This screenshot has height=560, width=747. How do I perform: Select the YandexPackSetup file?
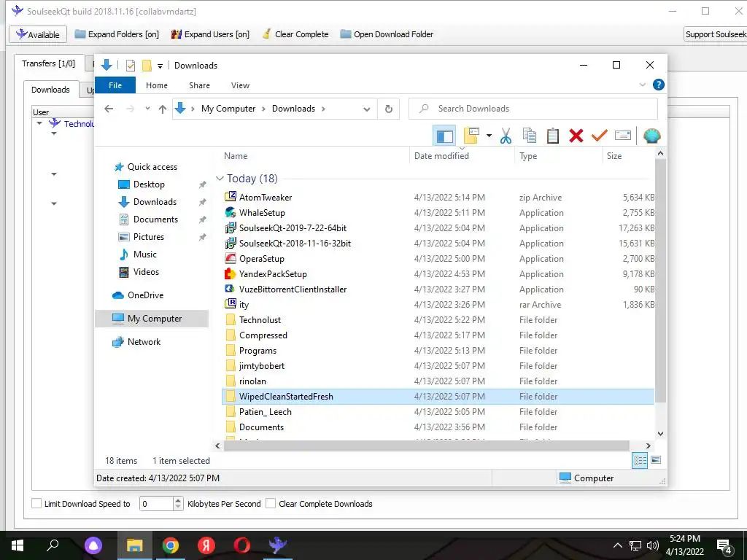tap(273, 274)
